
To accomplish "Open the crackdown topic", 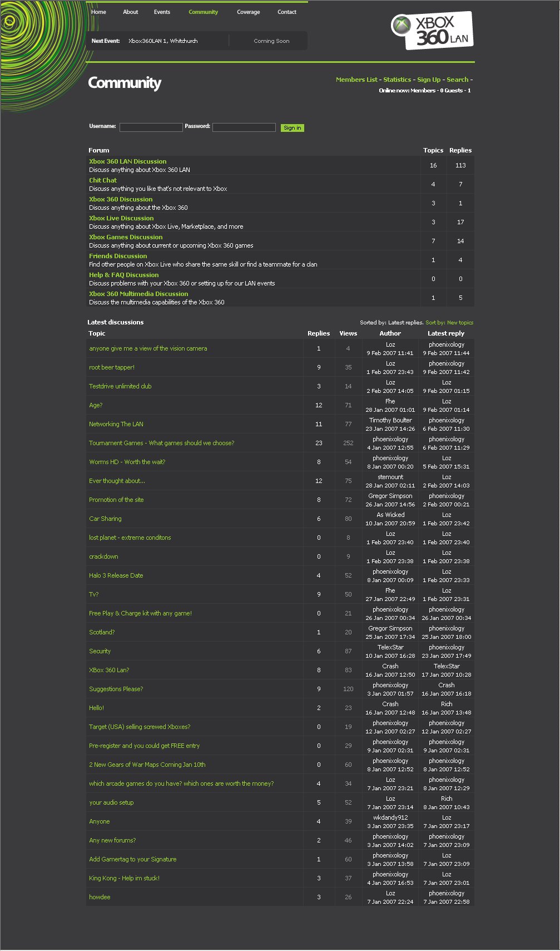I will pyautogui.click(x=103, y=556).
